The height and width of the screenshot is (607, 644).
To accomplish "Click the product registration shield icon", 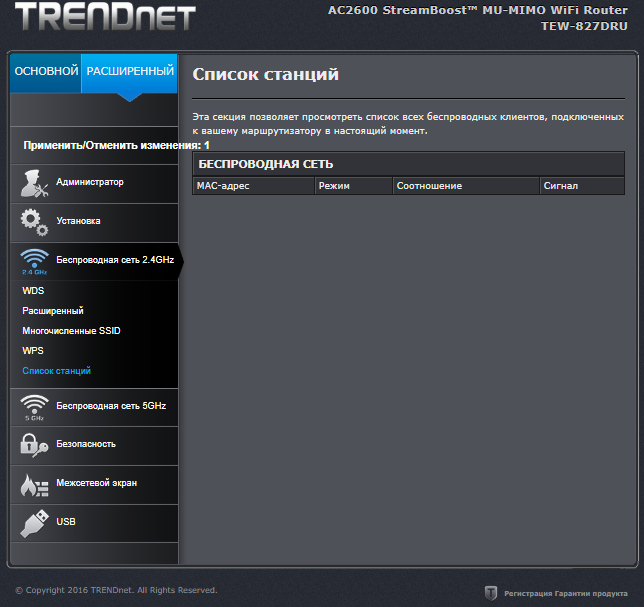I will pos(491,593).
